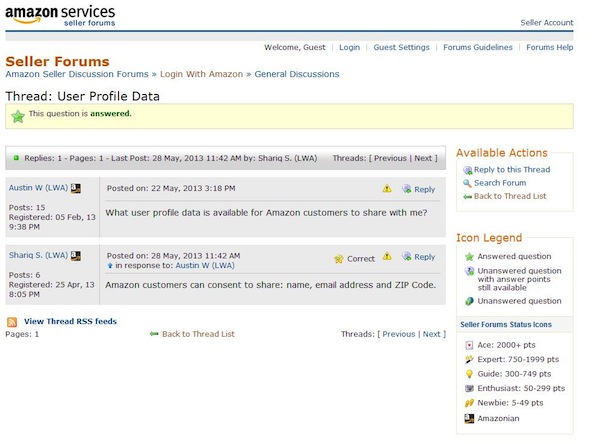This screenshot has height=444, width=600.
Task: Click Reply text on Shariq S.'s post
Action: point(424,257)
